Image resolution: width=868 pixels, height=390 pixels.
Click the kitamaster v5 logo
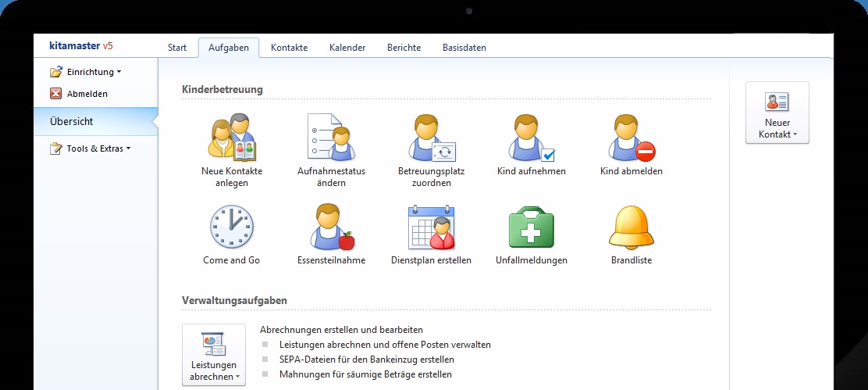pyautogui.click(x=81, y=46)
